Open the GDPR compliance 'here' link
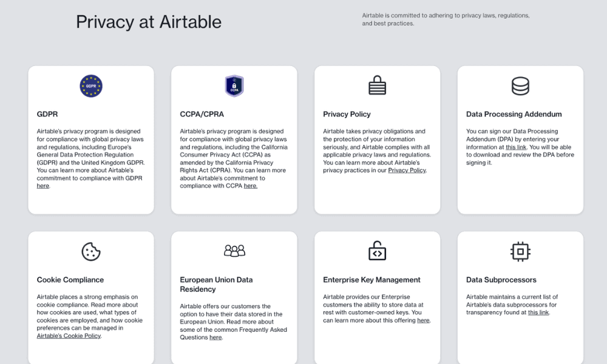Screen dimensions: 607x364 point(43,186)
